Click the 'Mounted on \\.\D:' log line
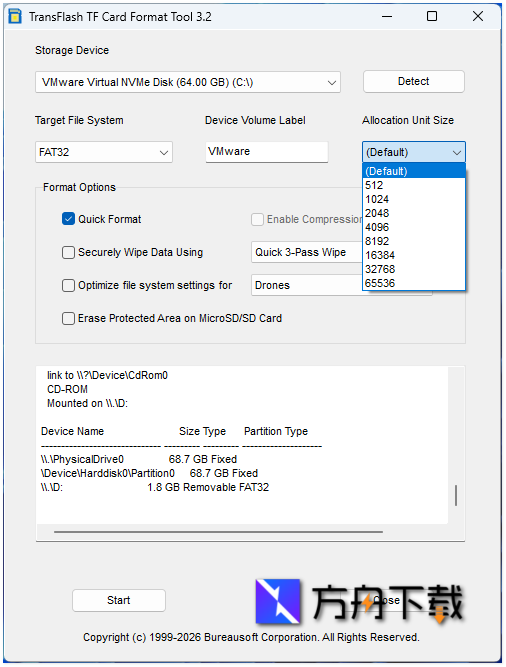The height and width of the screenshot is (667, 506). click(87, 403)
